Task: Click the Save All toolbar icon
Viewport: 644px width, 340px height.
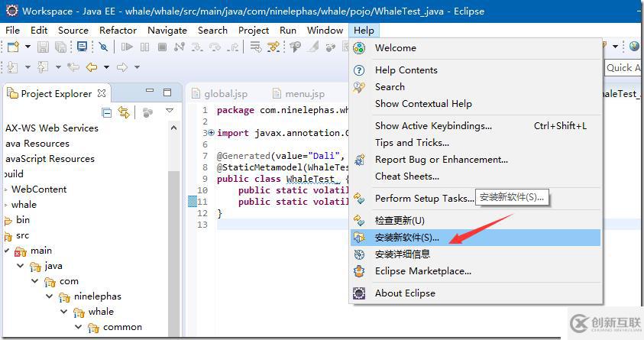Action: (x=61, y=47)
